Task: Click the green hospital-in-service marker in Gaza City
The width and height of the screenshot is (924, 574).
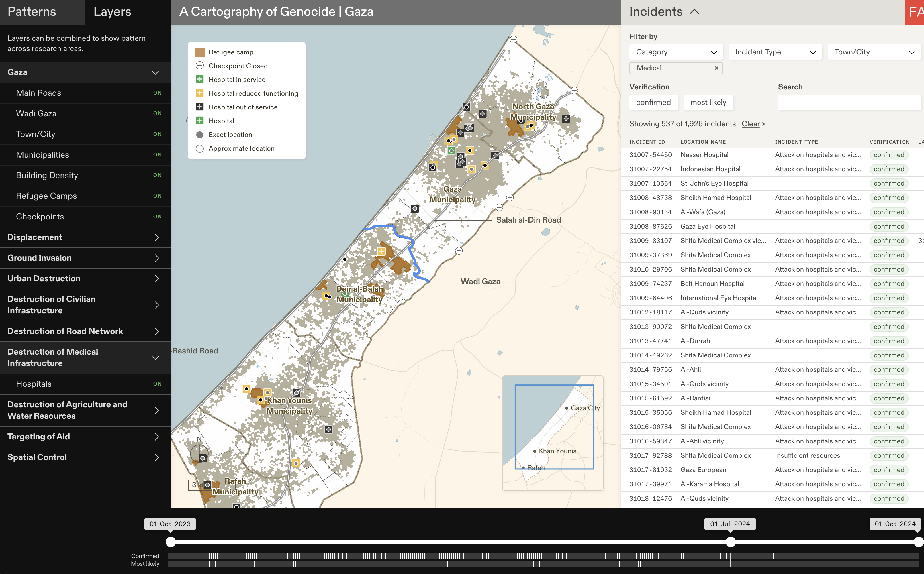Action: point(451,151)
